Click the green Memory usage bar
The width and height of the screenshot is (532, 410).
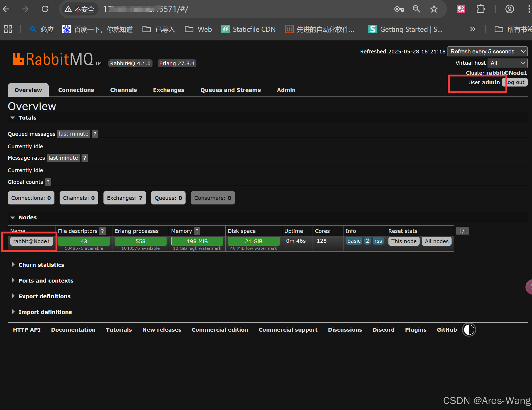click(x=197, y=241)
